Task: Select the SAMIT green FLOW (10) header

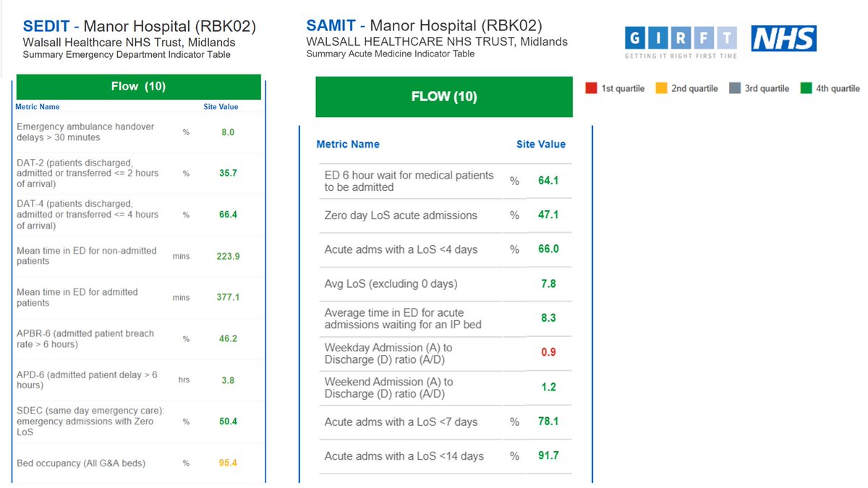Action: pyautogui.click(x=444, y=97)
